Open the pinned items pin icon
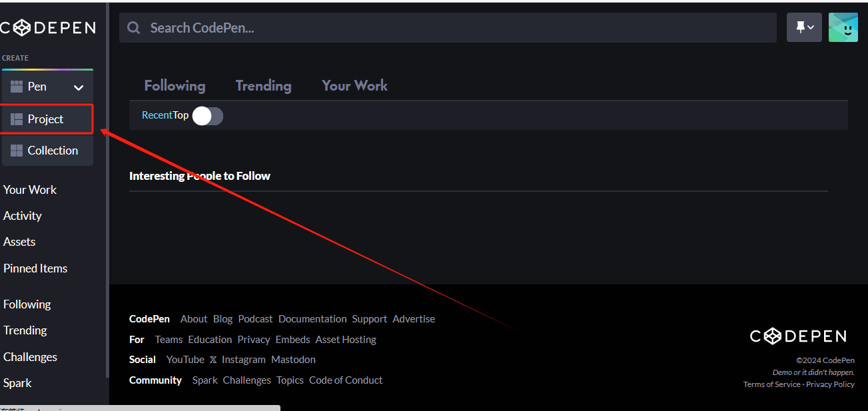The width and height of the screenshot is (868, 411). [x=800, y=27]
